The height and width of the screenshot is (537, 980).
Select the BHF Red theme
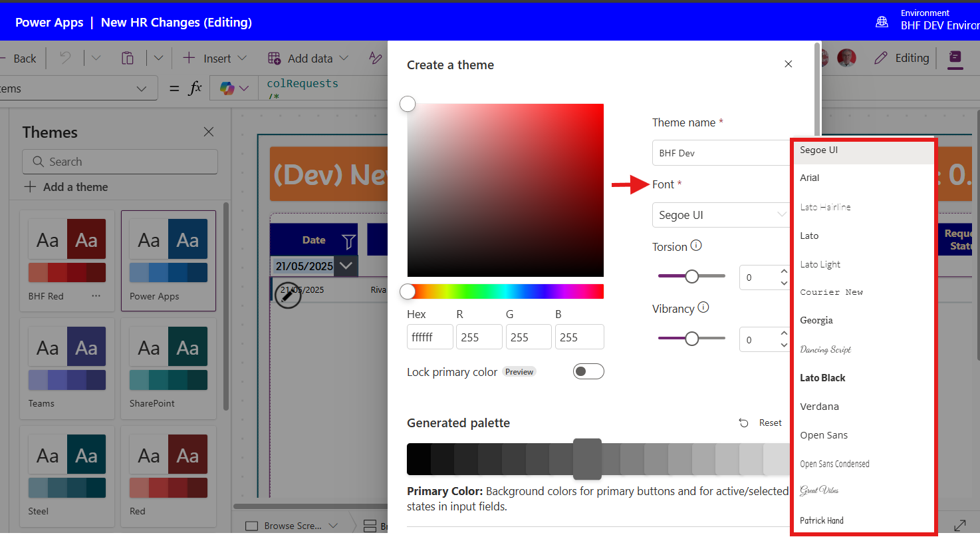coord(67,260)
